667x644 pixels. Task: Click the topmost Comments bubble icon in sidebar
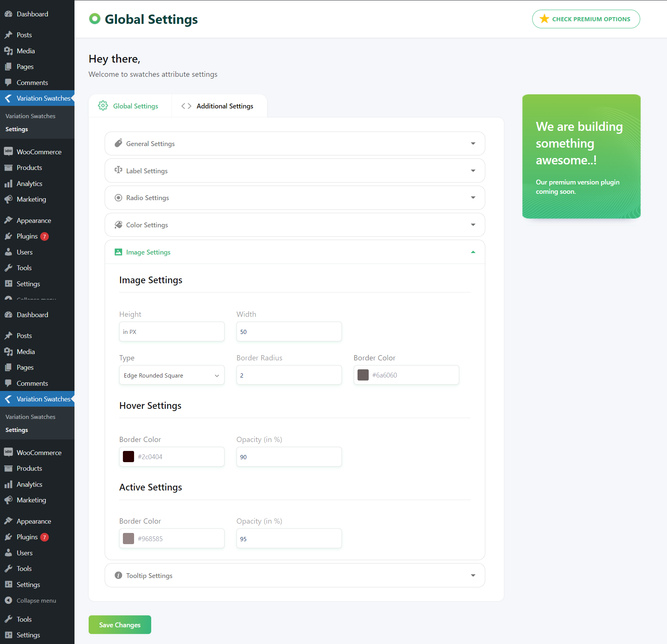[8, 82]
